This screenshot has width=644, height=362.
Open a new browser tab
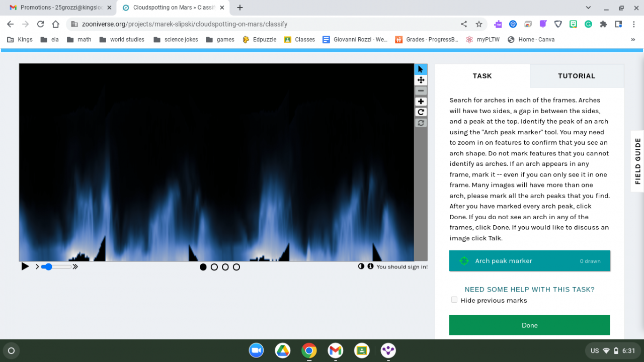(x=240, y=8)
